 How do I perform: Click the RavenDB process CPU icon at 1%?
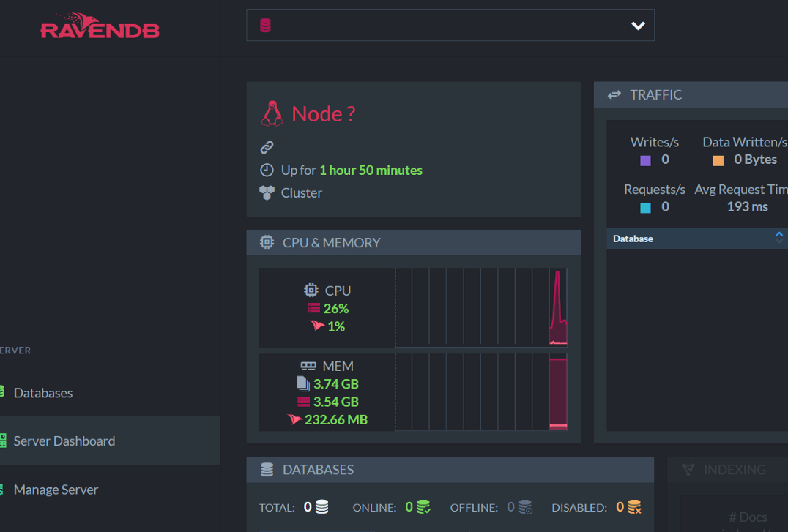tap(317, 326)
